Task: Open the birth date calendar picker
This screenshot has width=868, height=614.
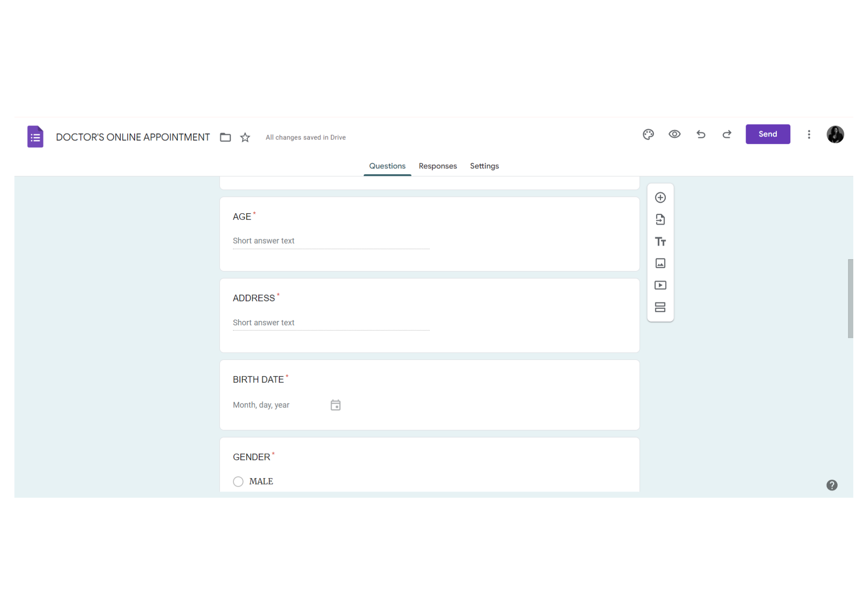Action: click(335, 405)
